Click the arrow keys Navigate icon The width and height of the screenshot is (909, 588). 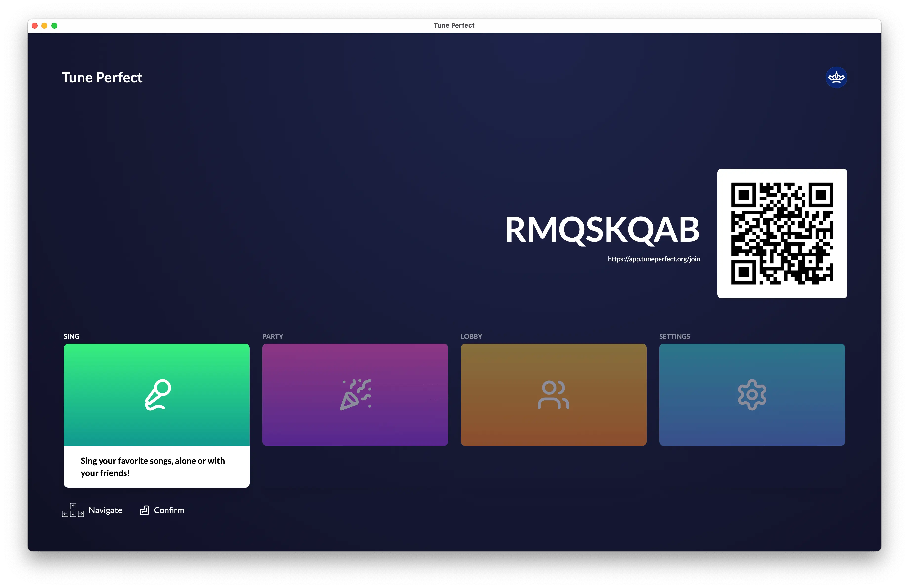73,510
